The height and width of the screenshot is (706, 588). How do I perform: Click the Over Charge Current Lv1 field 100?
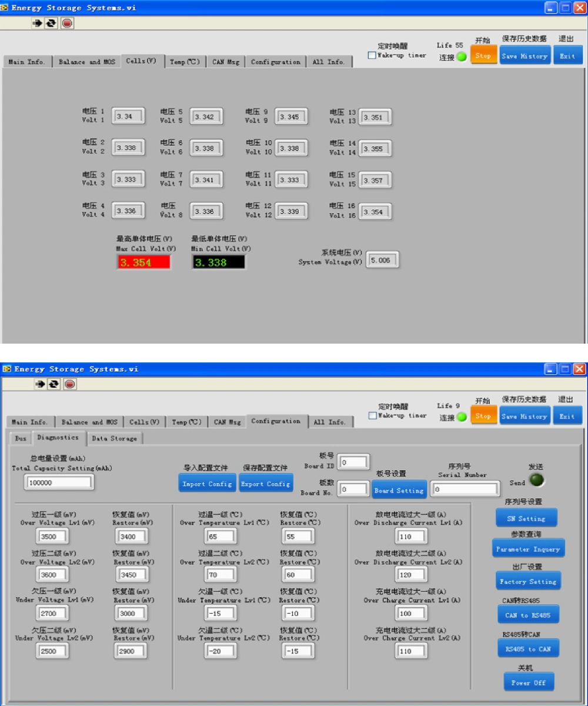411,613
